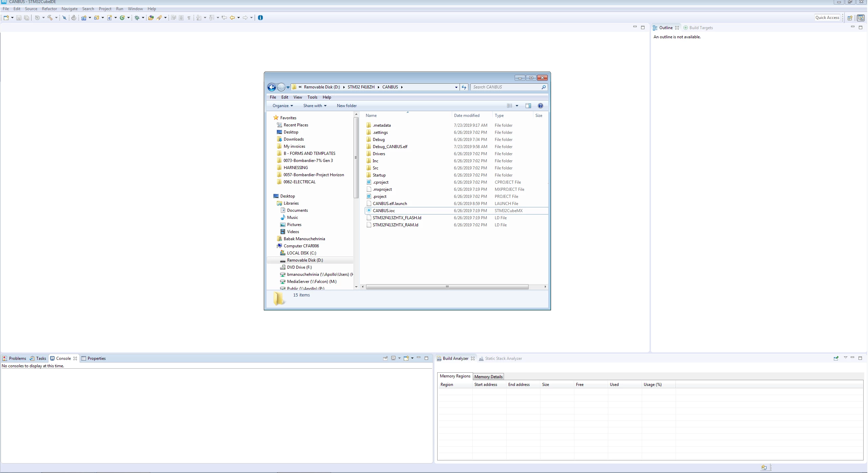
Task: Toggle Block Selection Mode toolbar icon
Action: click(181, 18)
